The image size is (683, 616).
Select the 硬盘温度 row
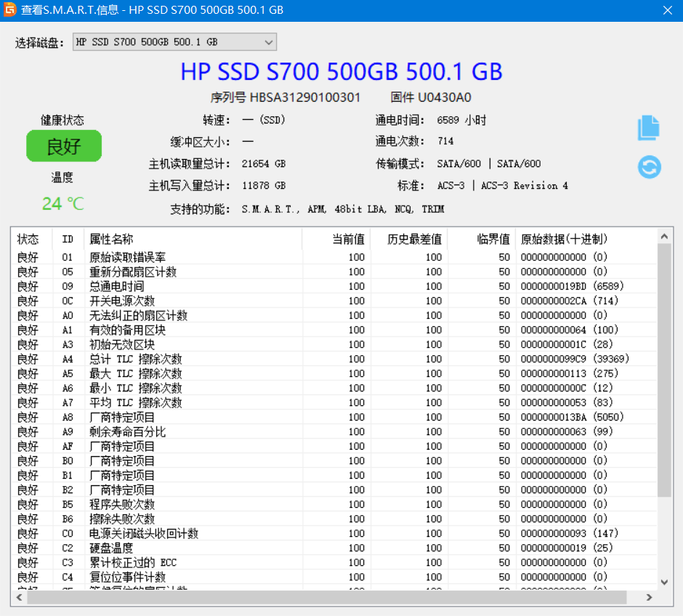pos(334,548)
